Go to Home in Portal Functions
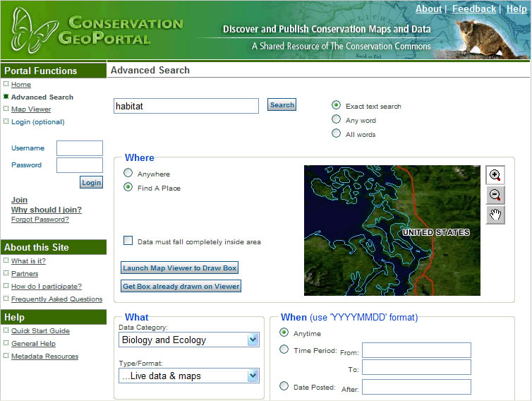Screen dimensions: 532x401 click(x=21, y=85)
